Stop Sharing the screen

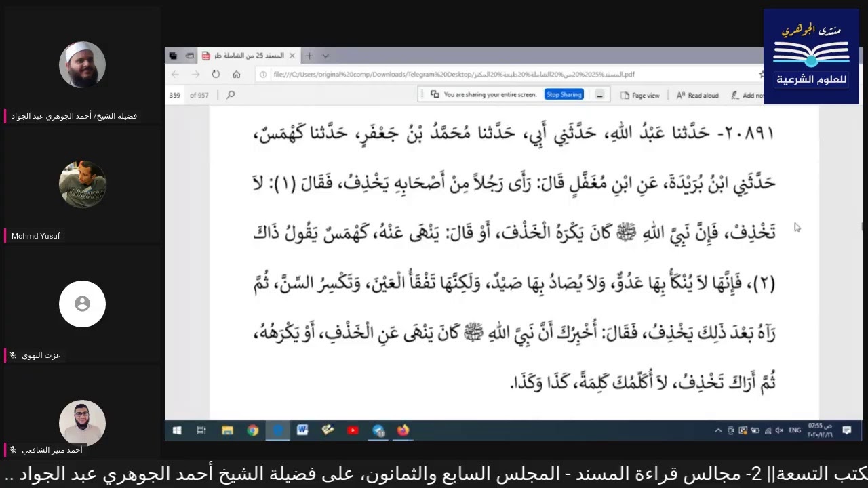(x=564, y=95)
